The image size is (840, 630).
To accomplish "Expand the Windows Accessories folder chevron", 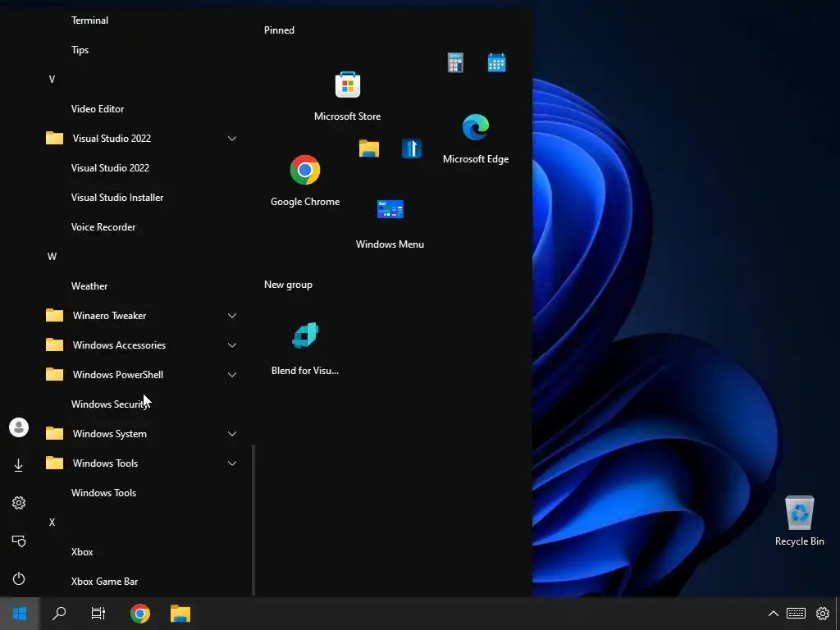I will tap(232, 345).
